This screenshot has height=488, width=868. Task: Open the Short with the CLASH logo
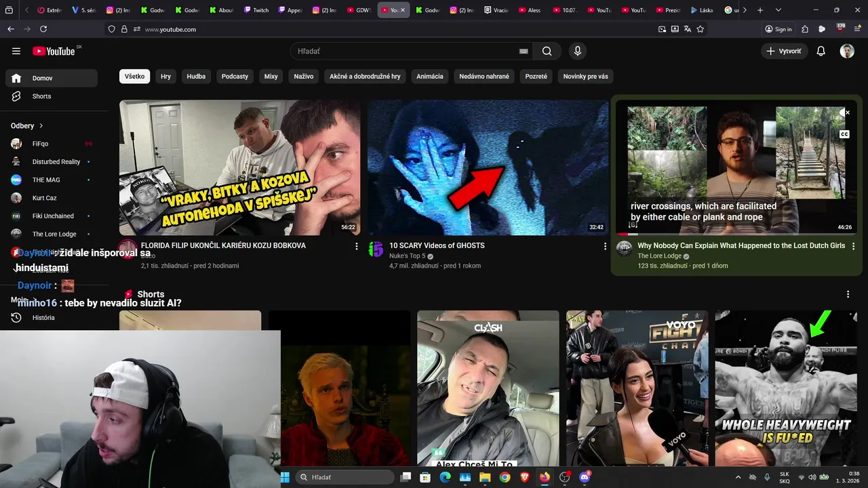[x=488, y=388]
